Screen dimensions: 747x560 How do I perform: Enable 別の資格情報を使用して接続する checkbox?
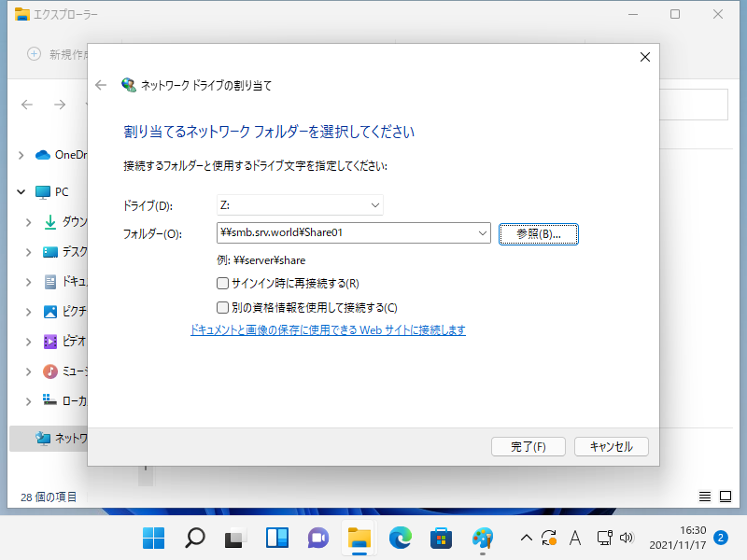(222, 307)
